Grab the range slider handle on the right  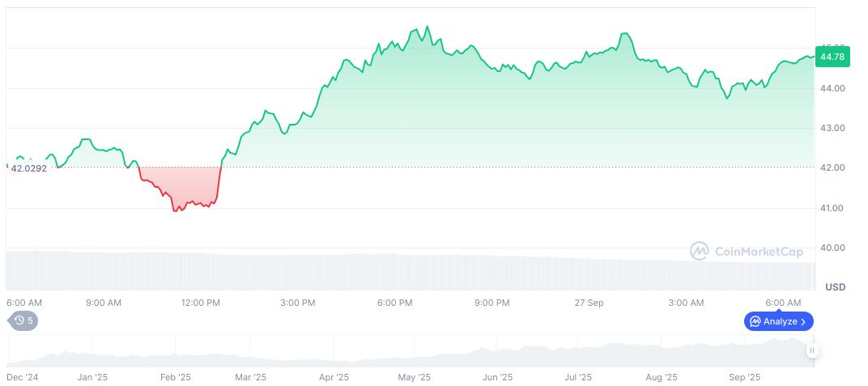811,350
